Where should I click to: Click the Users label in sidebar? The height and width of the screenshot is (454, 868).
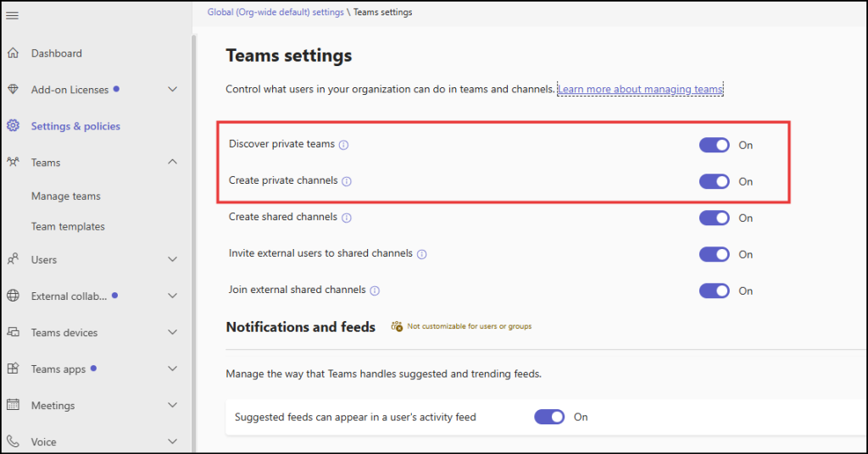44,259
